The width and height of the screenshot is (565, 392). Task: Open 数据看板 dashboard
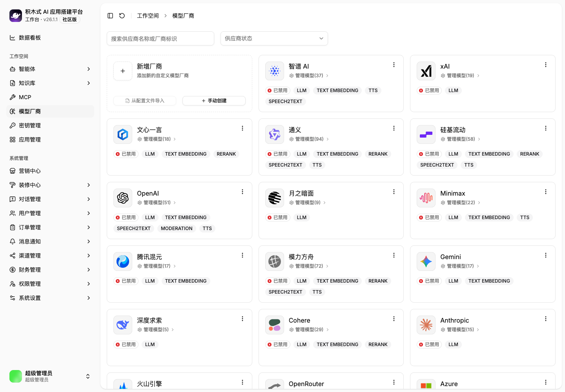(50, 38)
